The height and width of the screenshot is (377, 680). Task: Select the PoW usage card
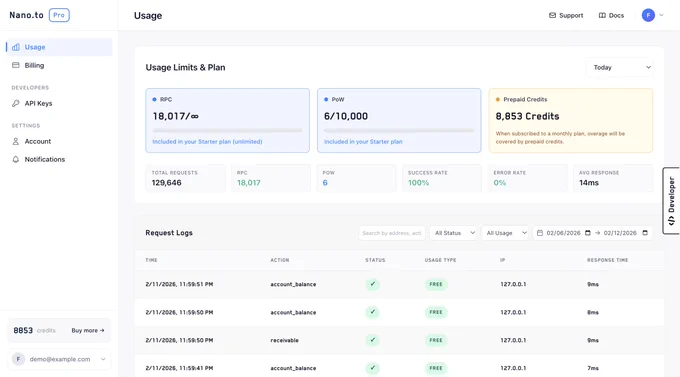point(399,121)
